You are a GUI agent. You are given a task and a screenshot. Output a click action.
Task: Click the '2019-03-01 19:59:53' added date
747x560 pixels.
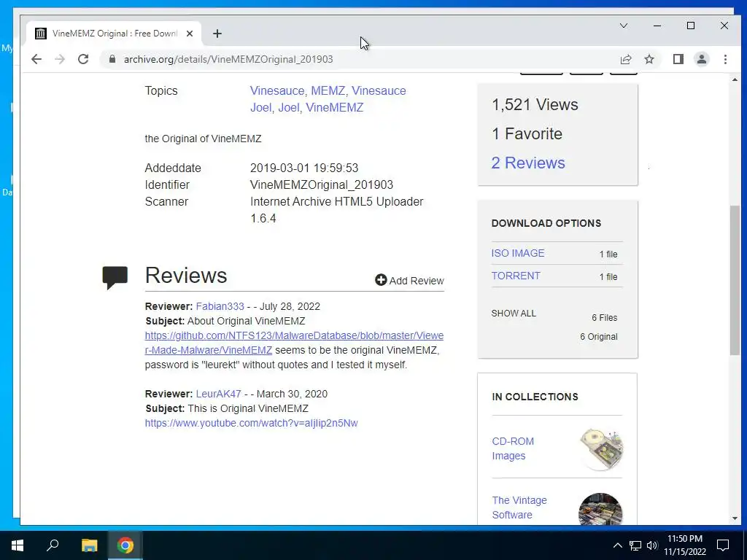pyautogui.click(x=304, y=168)
